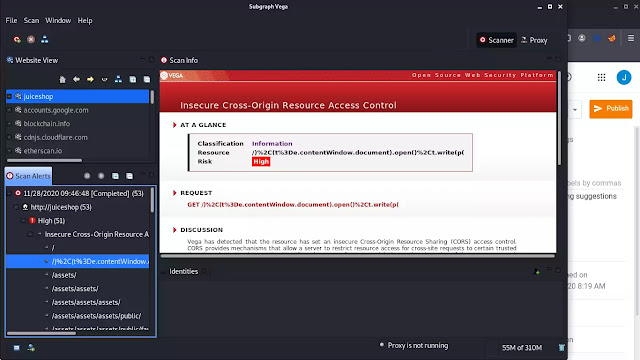Expand the accounts.google.com node
The image size is (640, 360).
pyautogui.click(x=9, y=110)
